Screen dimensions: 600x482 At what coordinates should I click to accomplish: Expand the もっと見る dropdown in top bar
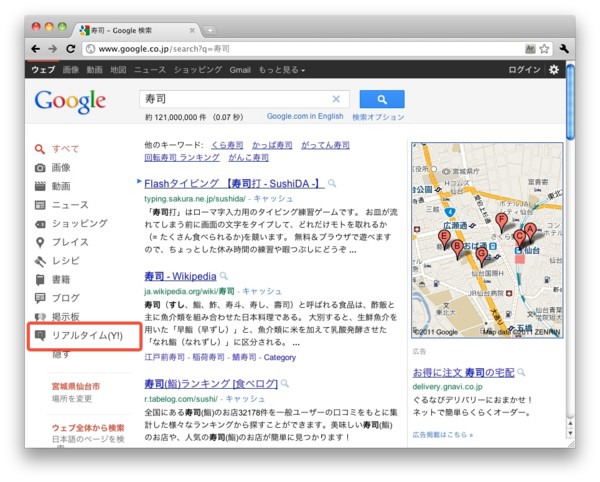point(282,70)
